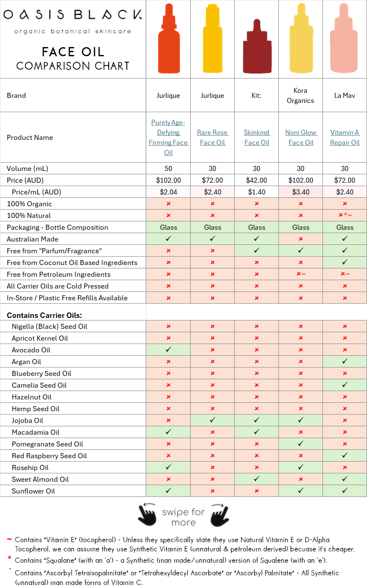
Task: Click the swipe for more text
Action: [183, 517]
